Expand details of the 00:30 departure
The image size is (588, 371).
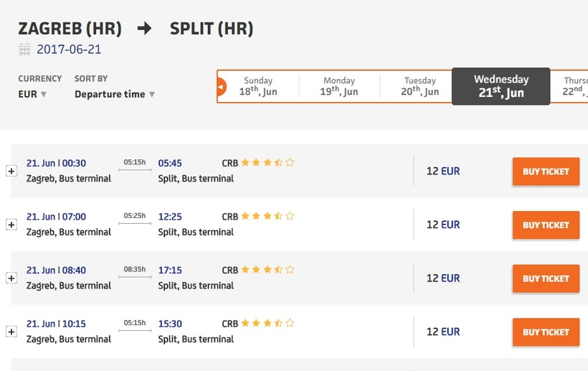[11, 171]
